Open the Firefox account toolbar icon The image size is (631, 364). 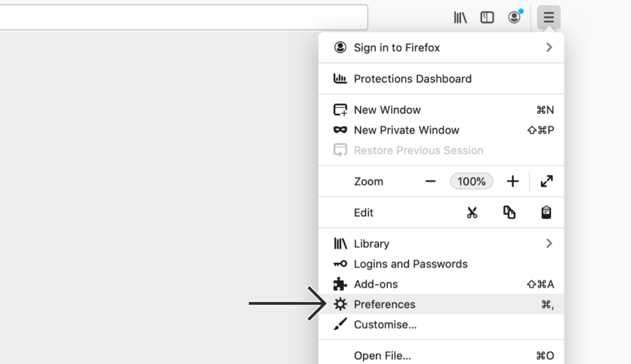tap(515, 17)
